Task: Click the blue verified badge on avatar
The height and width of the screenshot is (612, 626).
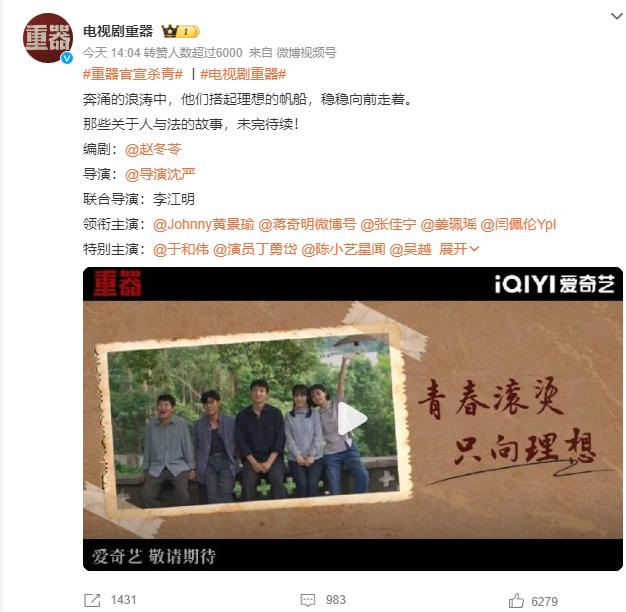Action: [67, 58]
